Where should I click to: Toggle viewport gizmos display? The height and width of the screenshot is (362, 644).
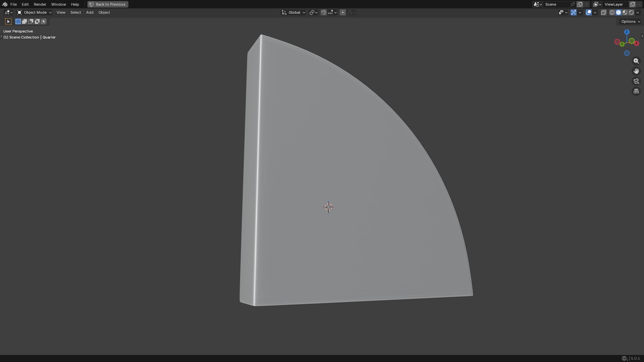(x=574, y=12)
